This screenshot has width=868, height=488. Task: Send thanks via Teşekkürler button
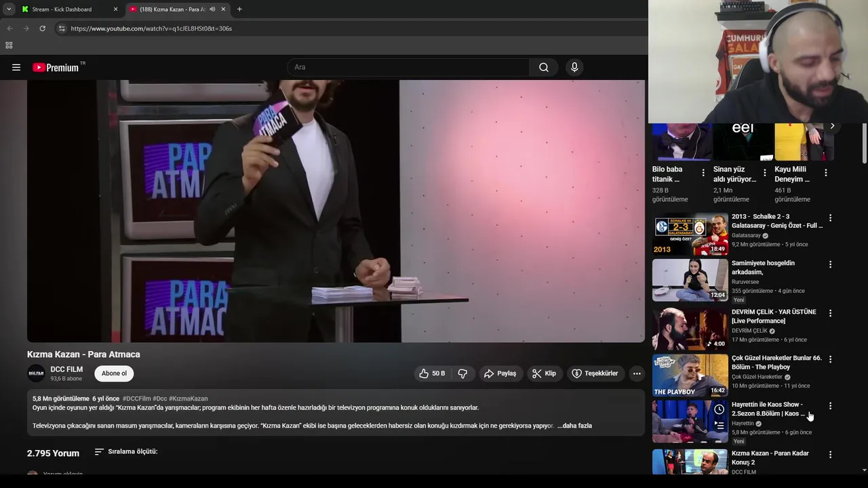pos(595,373)
